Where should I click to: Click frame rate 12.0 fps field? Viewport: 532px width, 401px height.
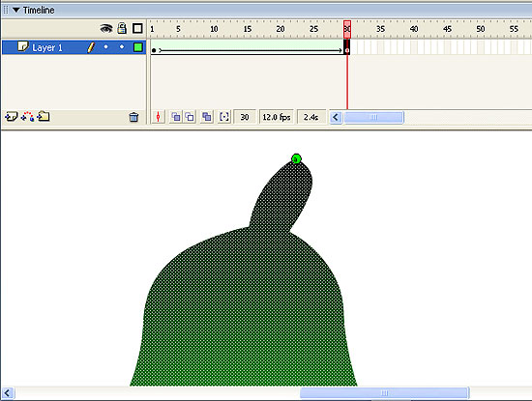[x=277, y=117]
